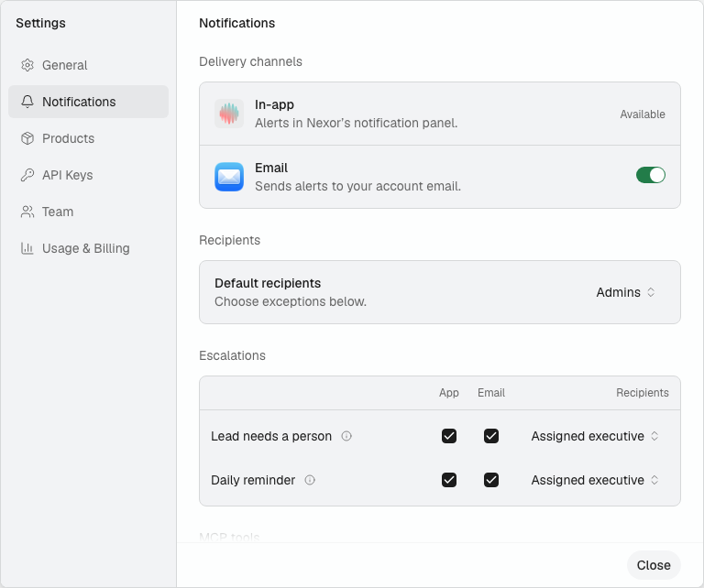Click info icon next to Lead needs a person
704x588 pixels.
coord(346,436)
